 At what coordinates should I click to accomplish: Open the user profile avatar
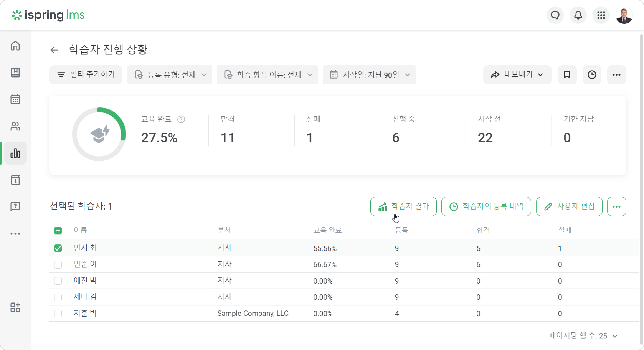[x=624, y=15]
